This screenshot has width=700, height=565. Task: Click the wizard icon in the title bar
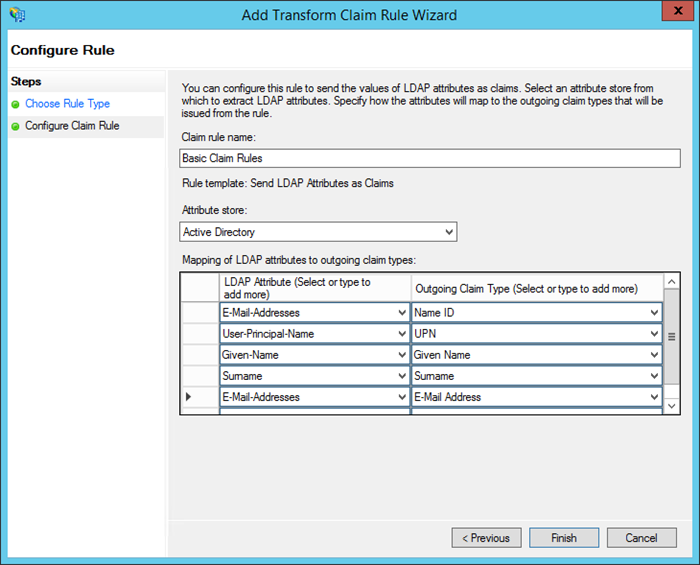click(17, 15)
